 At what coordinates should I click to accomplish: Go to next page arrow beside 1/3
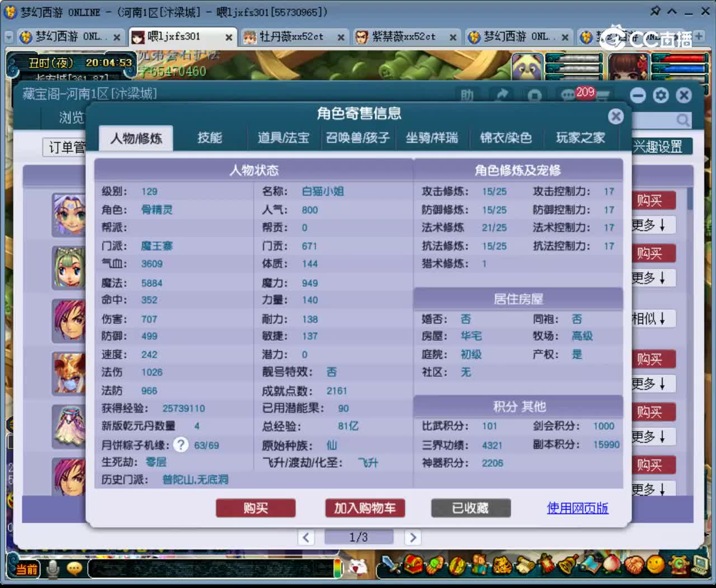click(413, 537)
